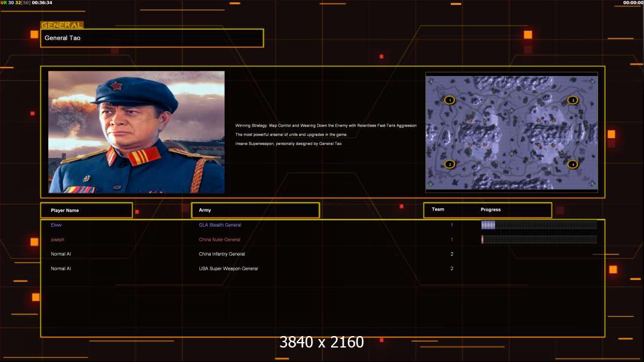Select start position 1 on the map
Image resolution: width=644 pixels, height=362 pixels.
[449, 100]
